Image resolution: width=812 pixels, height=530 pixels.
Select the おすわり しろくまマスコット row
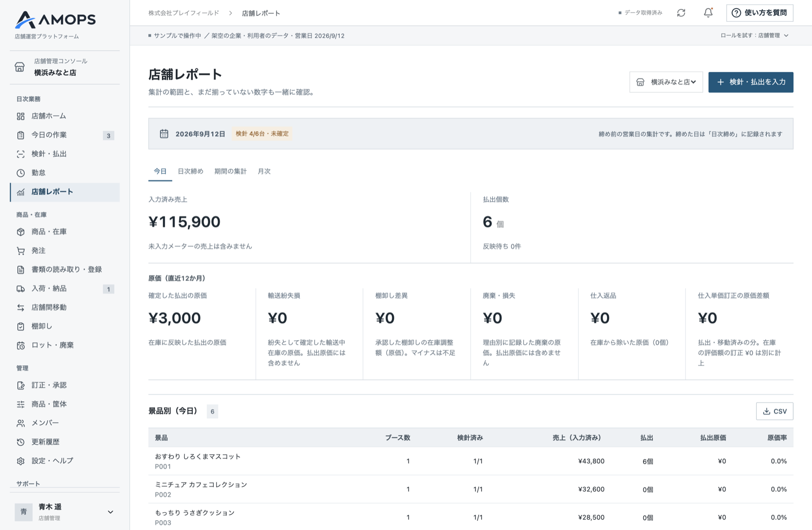coord(470,461)
